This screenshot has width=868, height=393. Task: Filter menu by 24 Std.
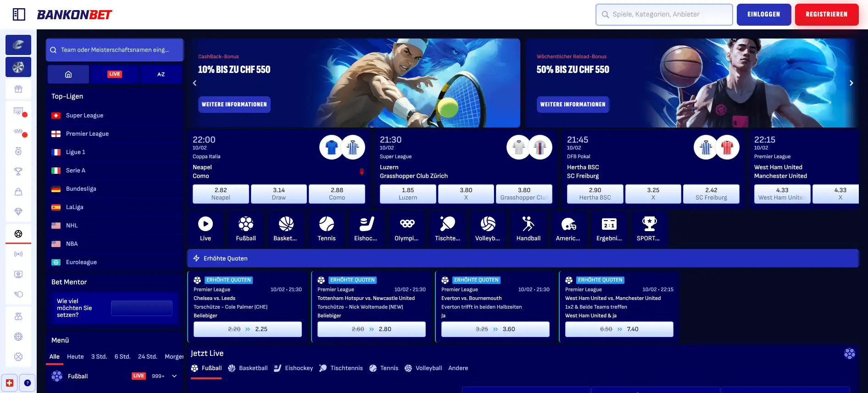coord(148,356)
